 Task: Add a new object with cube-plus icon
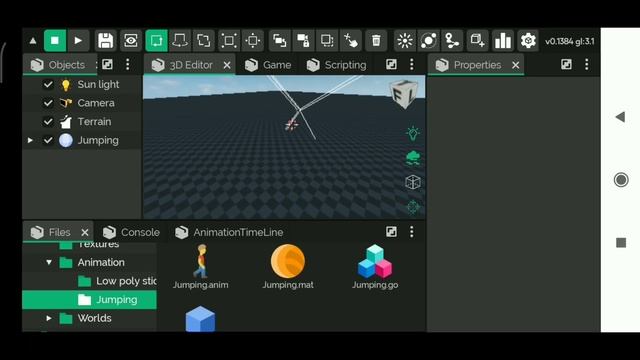(x=477, y=41)
